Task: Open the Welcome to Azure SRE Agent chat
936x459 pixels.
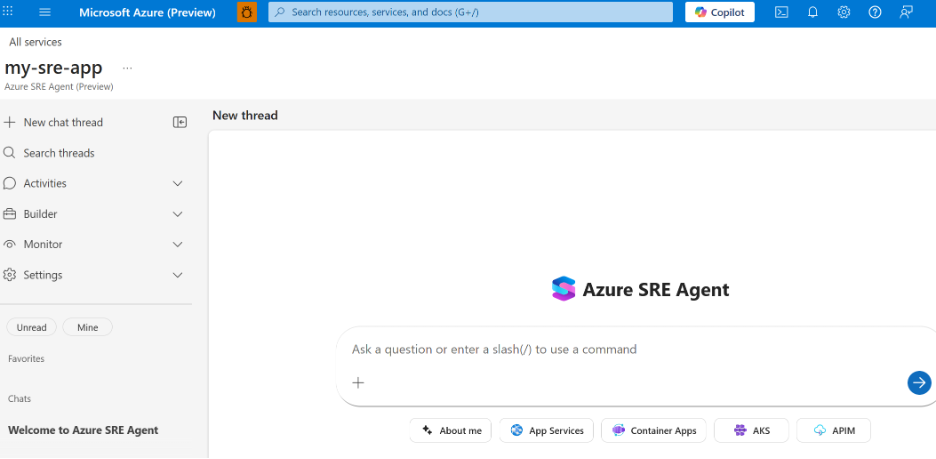Action: 83,430
